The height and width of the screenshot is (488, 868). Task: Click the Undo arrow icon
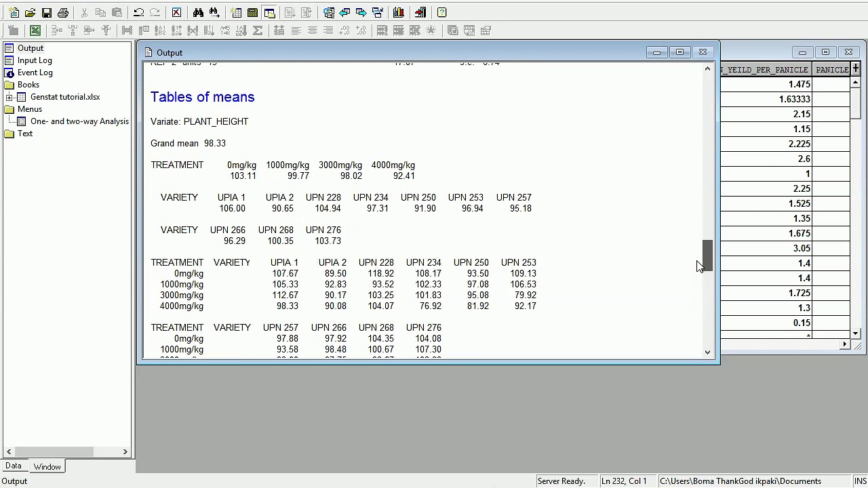point(138,12)
